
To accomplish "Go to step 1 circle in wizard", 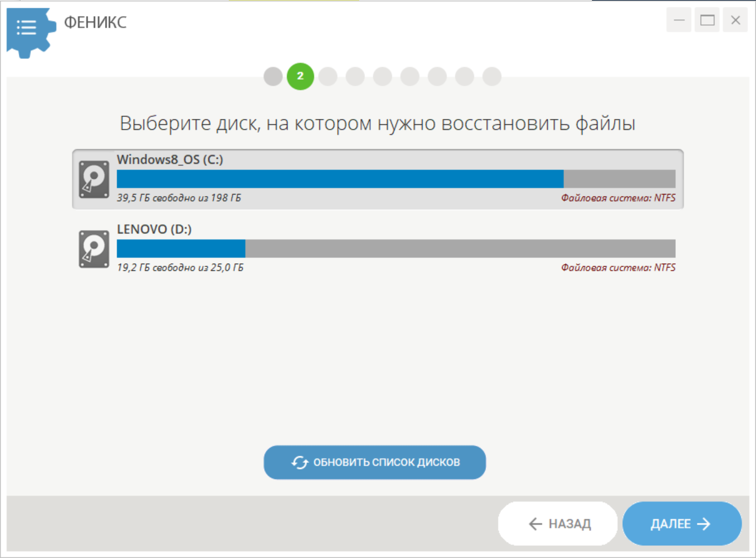I will 273,76.
